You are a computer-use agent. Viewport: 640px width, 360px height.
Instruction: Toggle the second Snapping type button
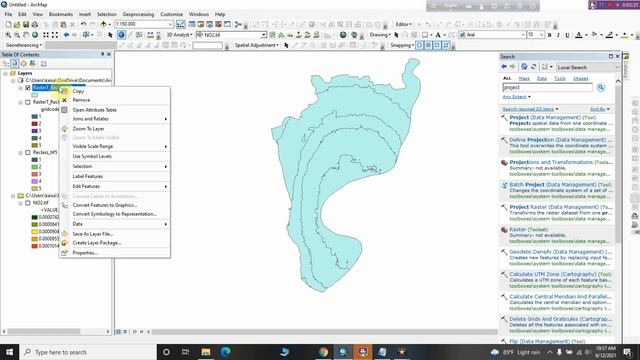428,45
